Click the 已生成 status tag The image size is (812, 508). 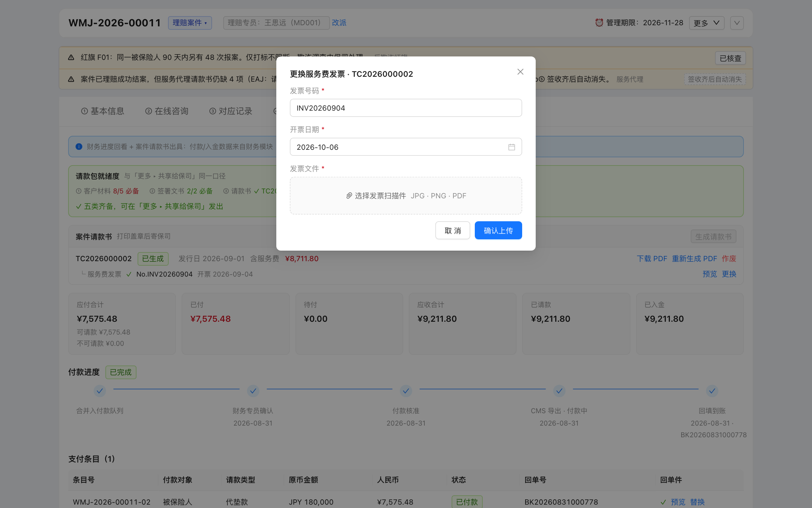point(153,259)
